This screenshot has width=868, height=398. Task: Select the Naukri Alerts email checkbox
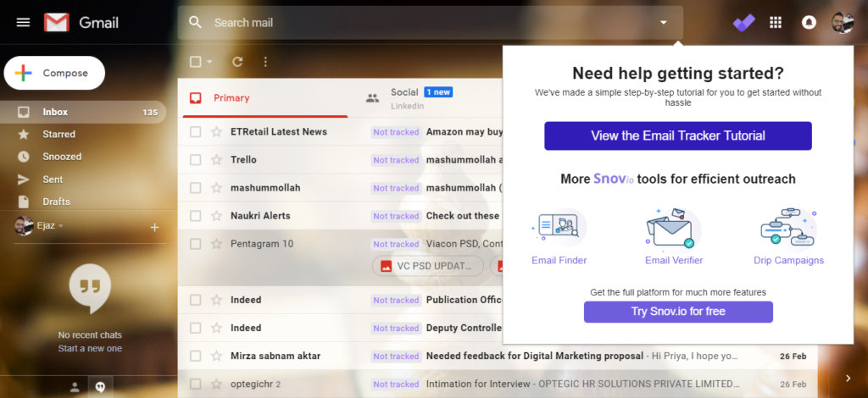coord(196,216)
